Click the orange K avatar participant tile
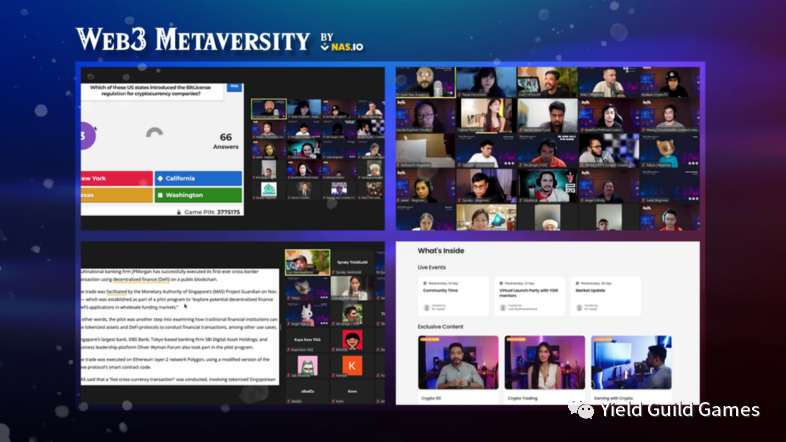Viewport: 786px width, 442px height. tap(352, 365)
